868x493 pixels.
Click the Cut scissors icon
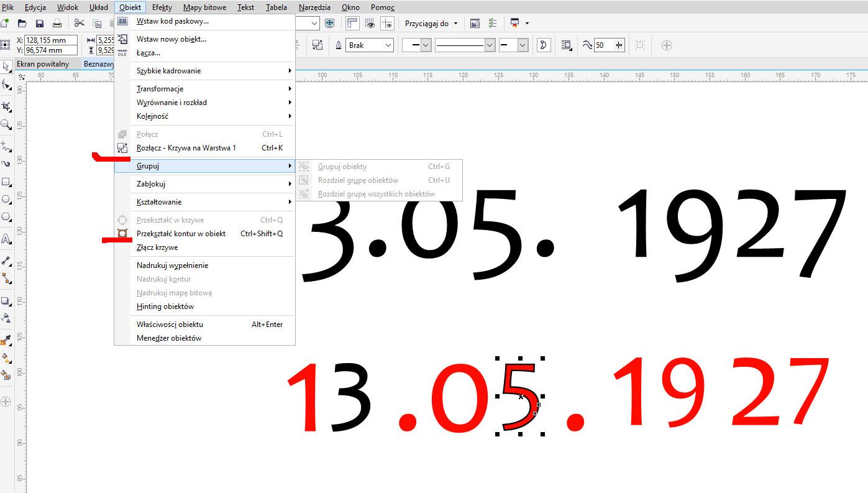pos(79,24)
